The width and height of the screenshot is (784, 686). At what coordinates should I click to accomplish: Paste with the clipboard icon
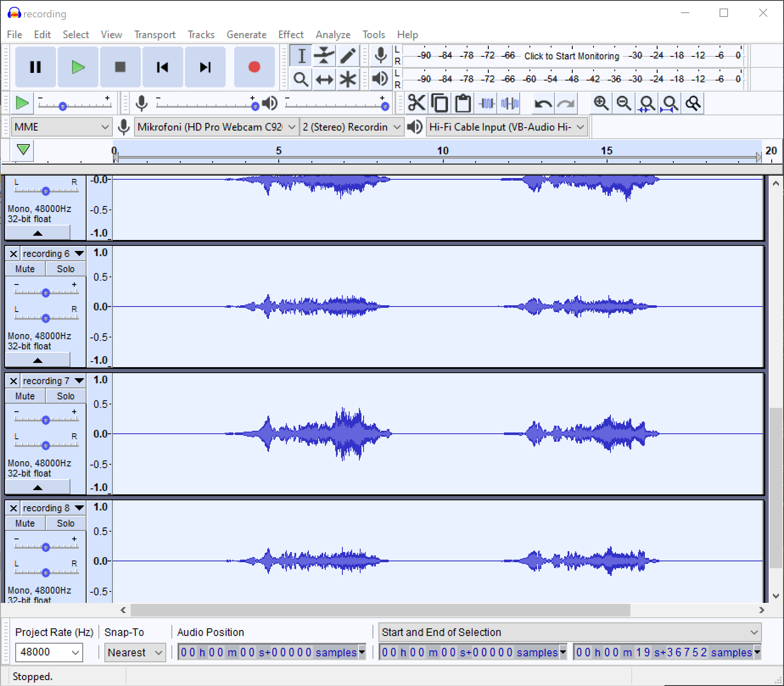pyautogui.click(x=463, y=103)
